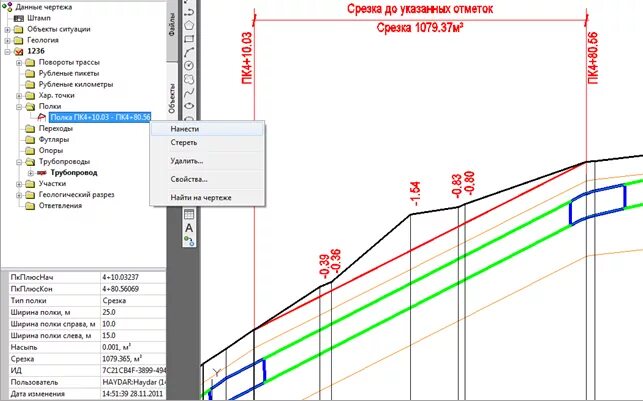Expand the Геологический разрез node

[19, 195]
